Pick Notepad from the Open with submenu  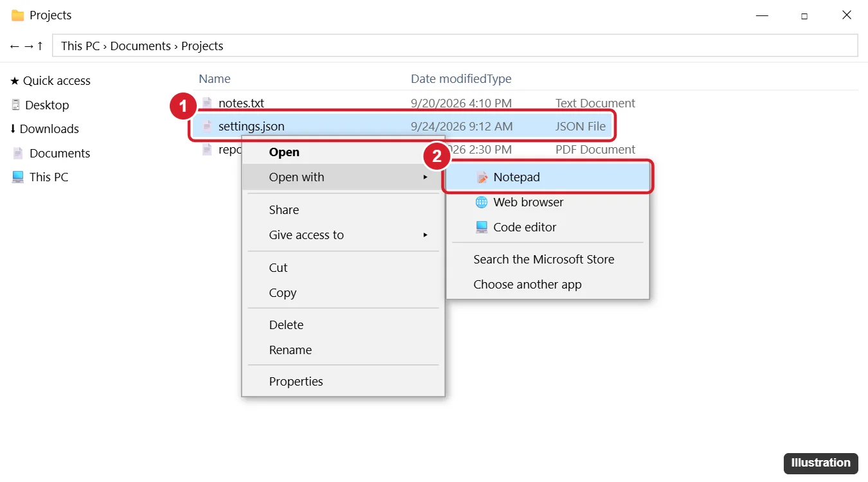[548, 177]
